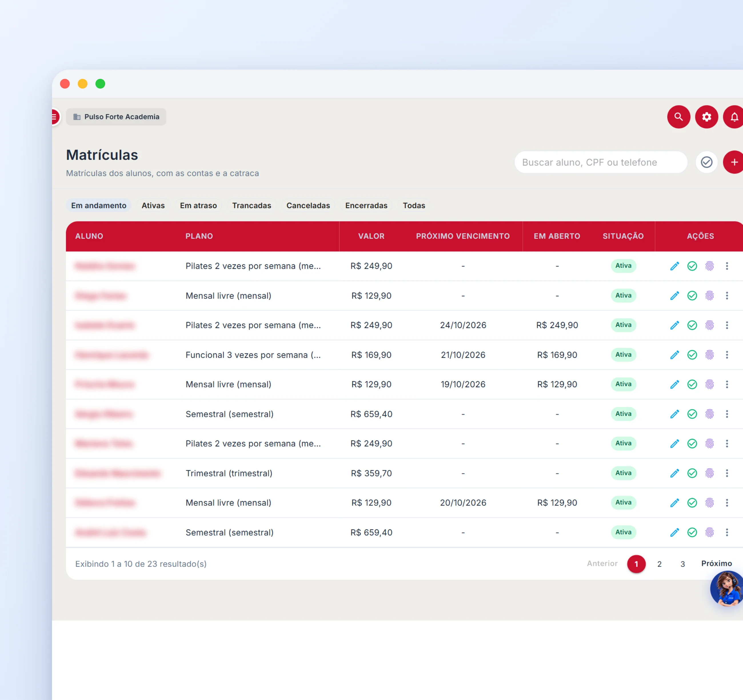Go to page 3 of results
The height and width of the screenshot is (700, 743).
pyautogui.click(x=682, y=564)
